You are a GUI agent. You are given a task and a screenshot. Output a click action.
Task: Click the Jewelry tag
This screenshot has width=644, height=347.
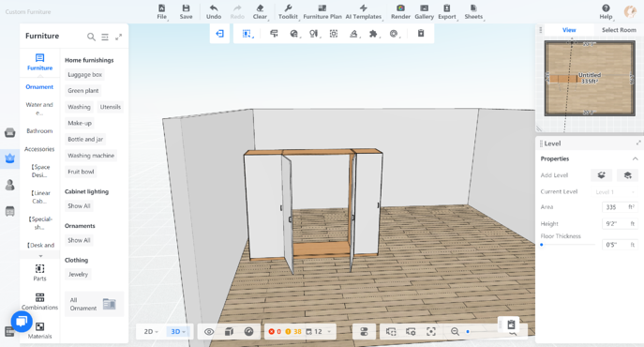[78, 274]
